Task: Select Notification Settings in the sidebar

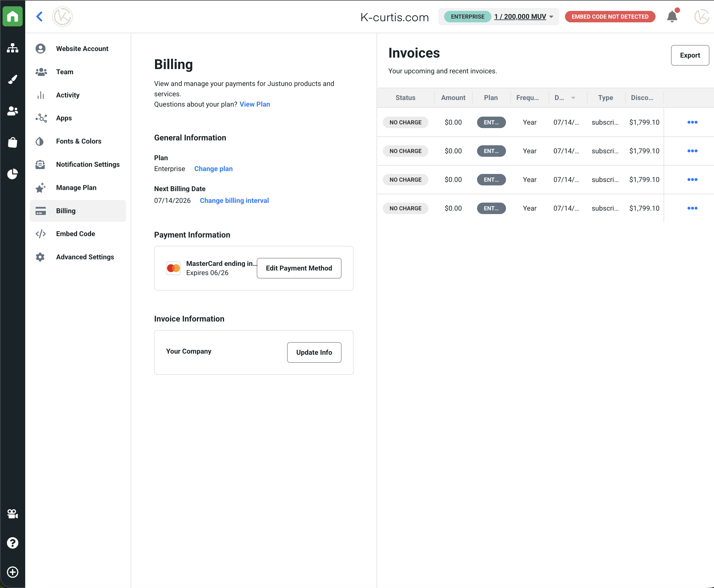Action: [78, 164]
